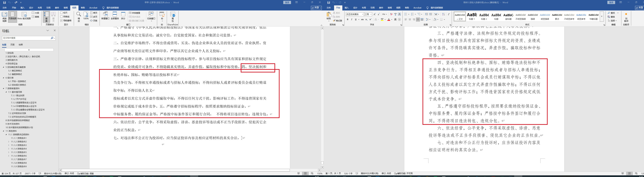Apply the 标题 1 style
The image size is (644, 177).
click(x=472, y=17)
